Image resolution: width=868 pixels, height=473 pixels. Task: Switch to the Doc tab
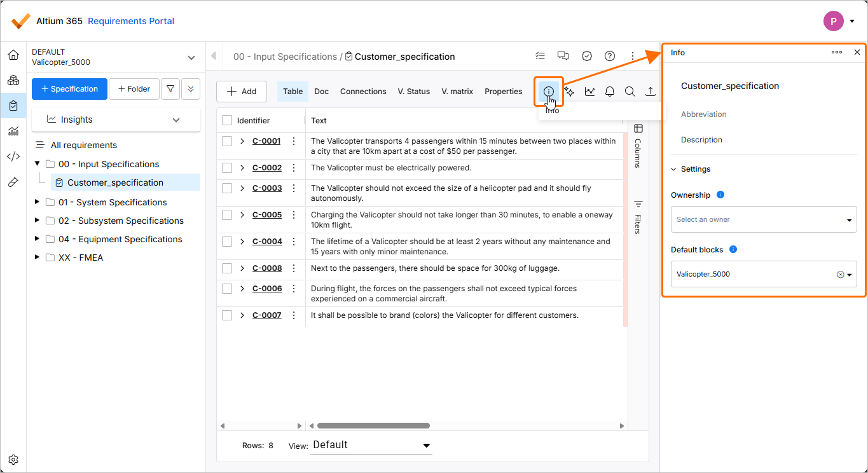pos(321,91)
